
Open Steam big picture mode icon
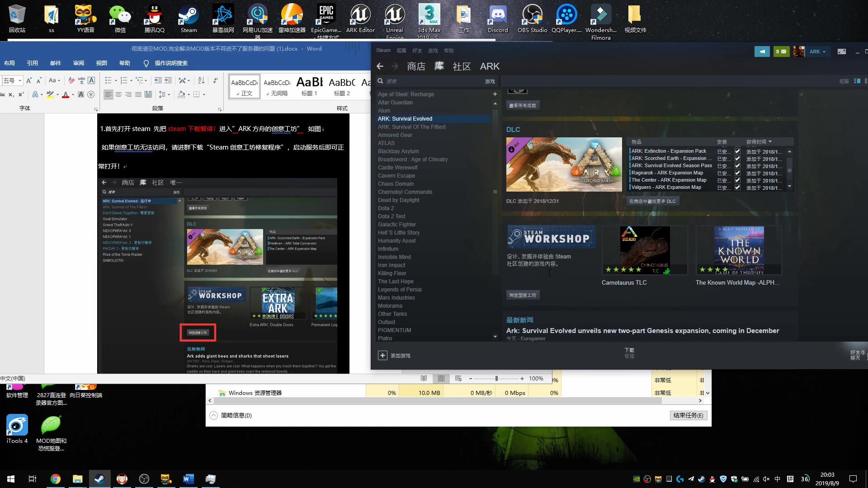pyautogui.click(x=841, y=52)
